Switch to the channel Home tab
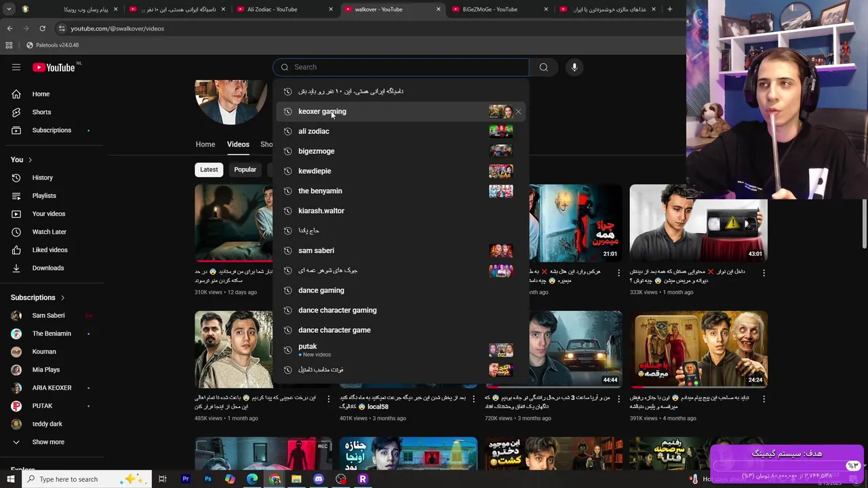 pos(205,144)
